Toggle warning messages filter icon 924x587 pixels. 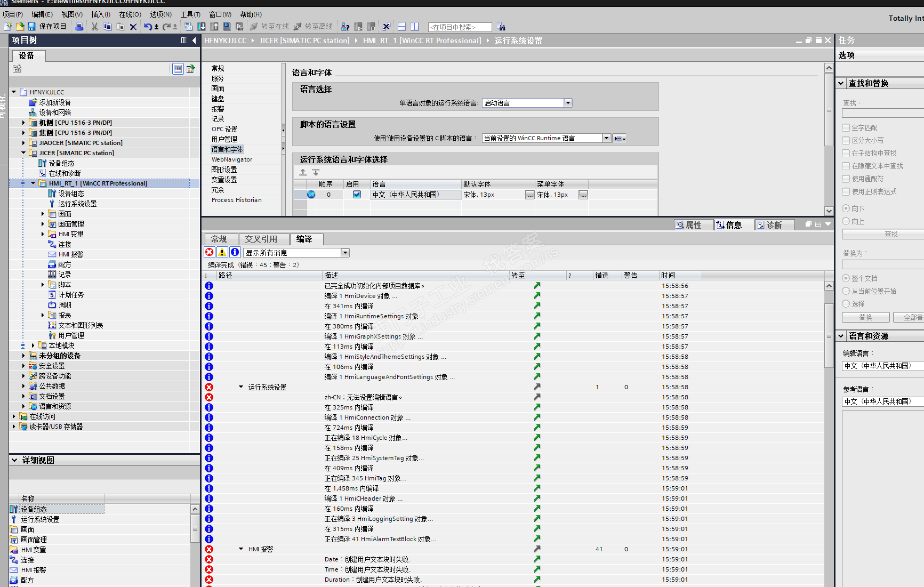(222, 252)
